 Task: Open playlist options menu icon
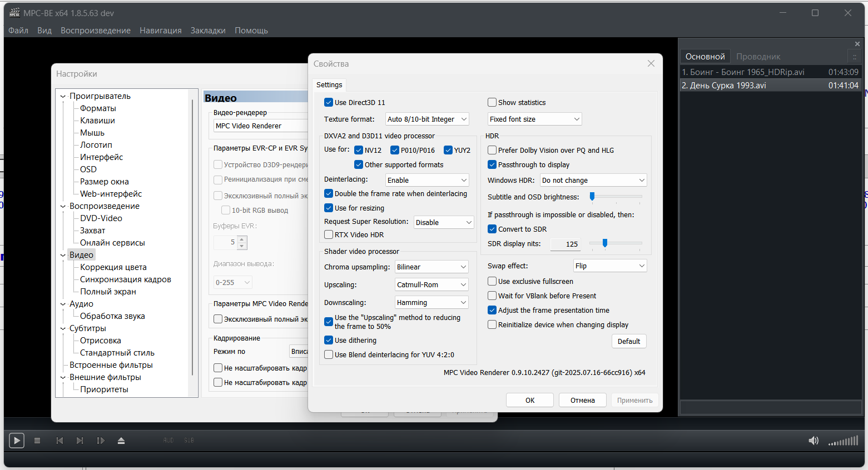point(855,57)
